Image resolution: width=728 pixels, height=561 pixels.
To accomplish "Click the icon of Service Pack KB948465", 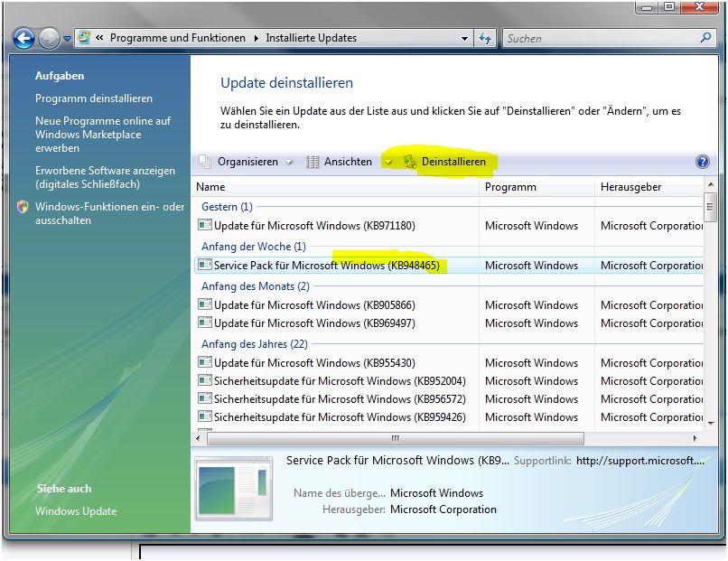I will 204,265.
